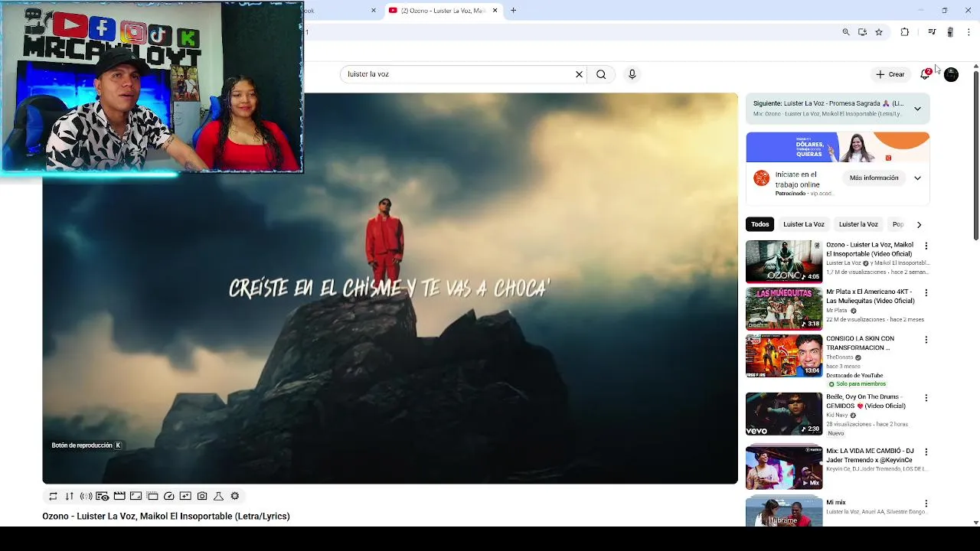Open a new browser tab with plus
Viewport: 980px width, 551px height.
(x=514, y=11)
